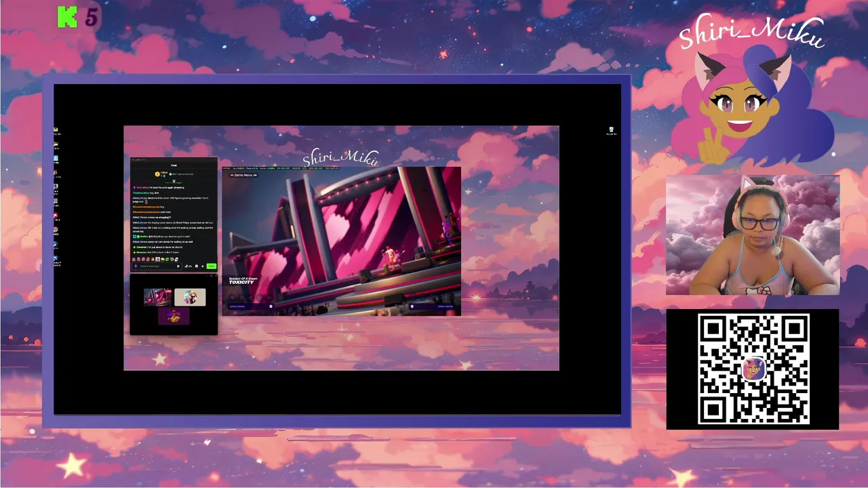The width and height of the screenshot is (868, 488).
Task: Open the Game Menu button in game
Action: pyautogui.click(x=243, y=175)
